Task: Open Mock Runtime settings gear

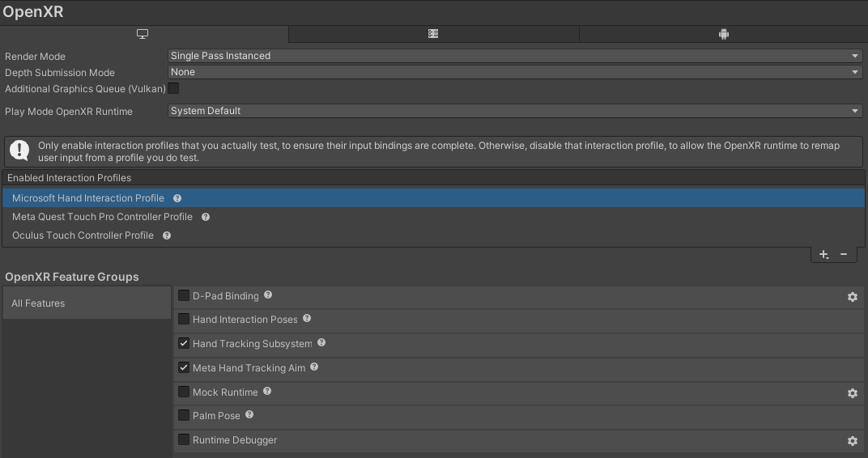Action: tap(853, 393)
